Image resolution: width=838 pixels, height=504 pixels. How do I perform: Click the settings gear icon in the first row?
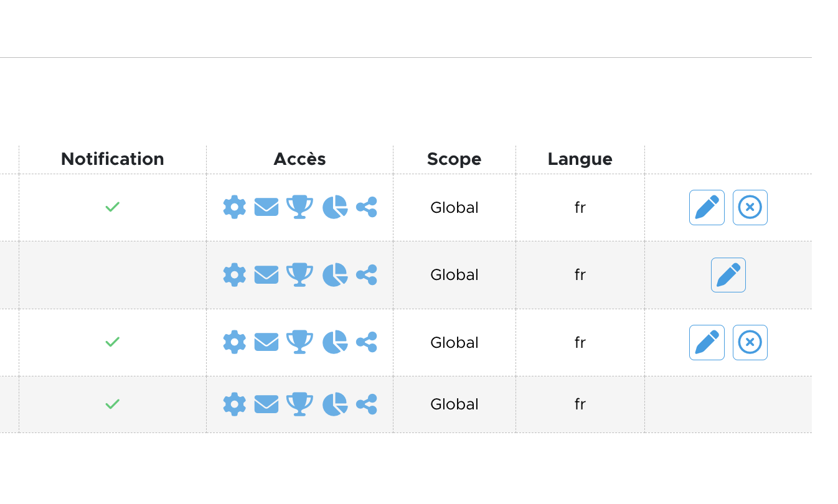(235, 207)
